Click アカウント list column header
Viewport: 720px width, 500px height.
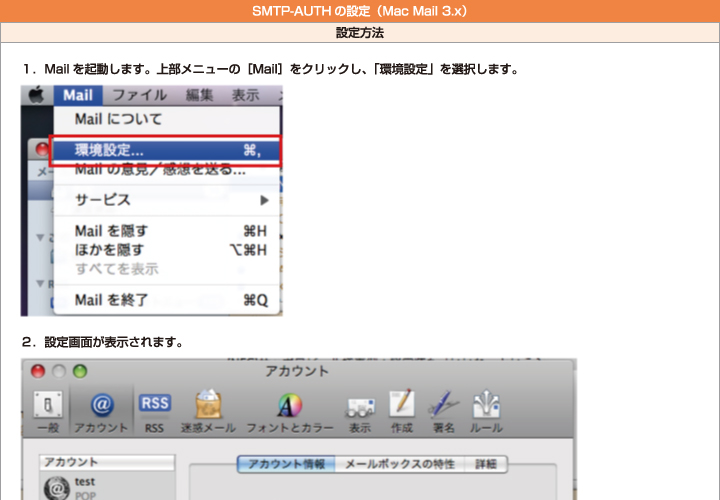pyautogui.click(x=107, y=462)
